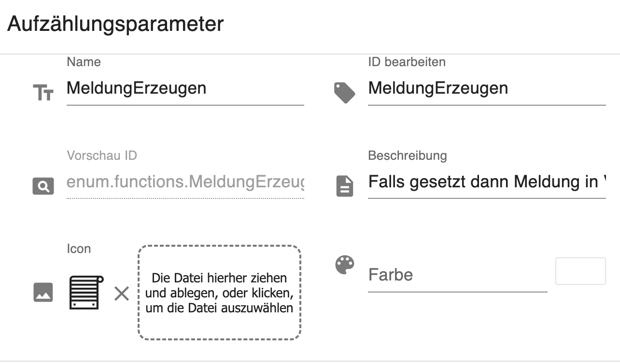Screen dimensions: 620x364
Task: Click the magnifier icon beside Vorschau ID
Action: point(43,186)
